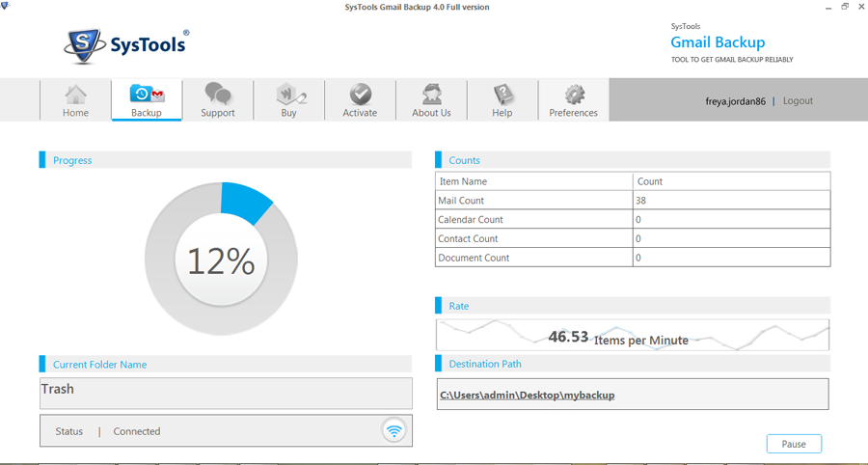The width and height of the screenshot is (868, 465).
Task: Open the Home icon in the toolbar
Action: 75,95
